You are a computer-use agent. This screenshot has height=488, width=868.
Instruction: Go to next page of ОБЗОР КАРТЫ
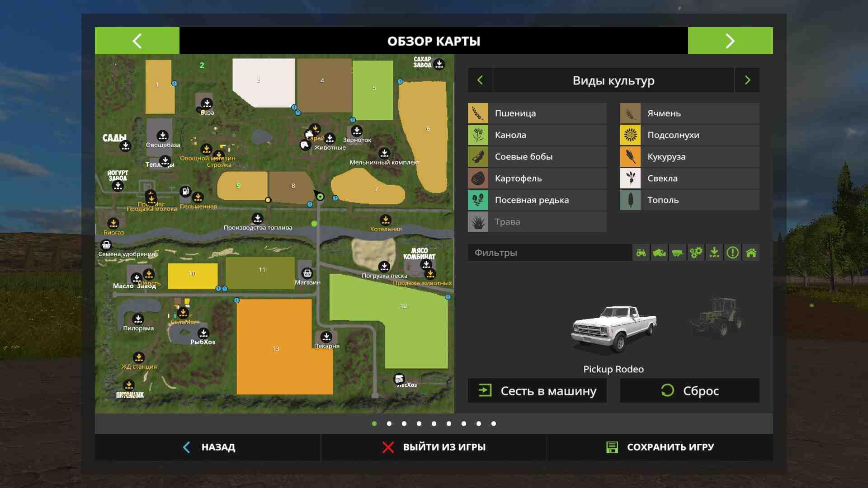730,41
